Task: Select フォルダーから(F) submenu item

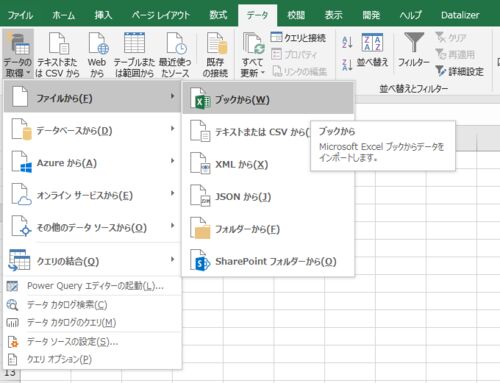Action: coord(268,229)
